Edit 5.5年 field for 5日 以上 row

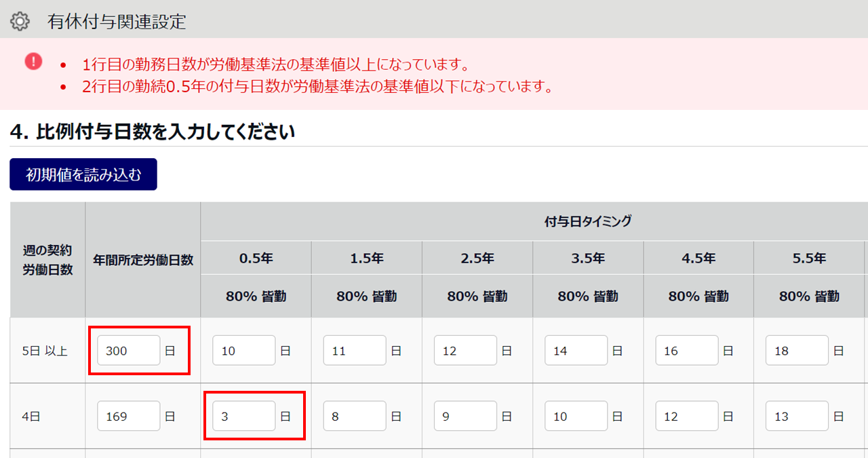tap(797, 351)
